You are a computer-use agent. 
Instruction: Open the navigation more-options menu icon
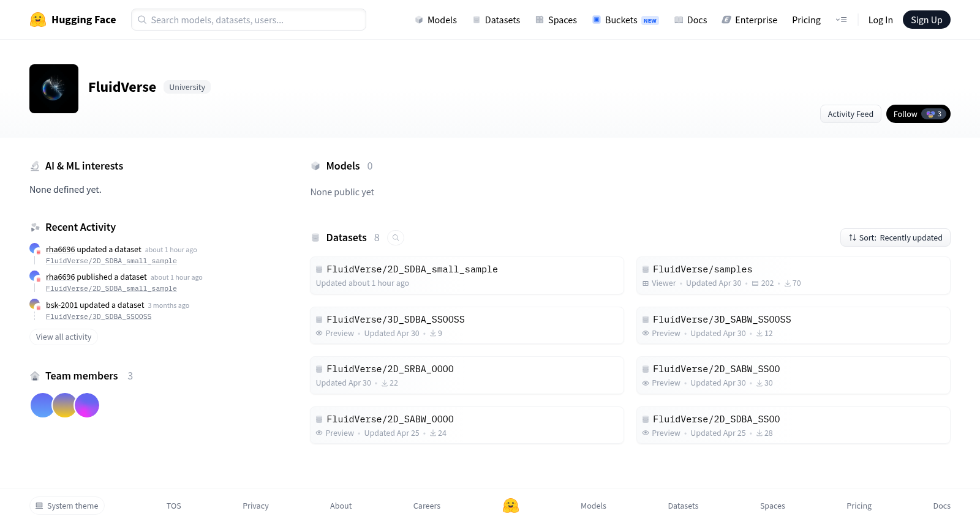click(x=842, y=20)
